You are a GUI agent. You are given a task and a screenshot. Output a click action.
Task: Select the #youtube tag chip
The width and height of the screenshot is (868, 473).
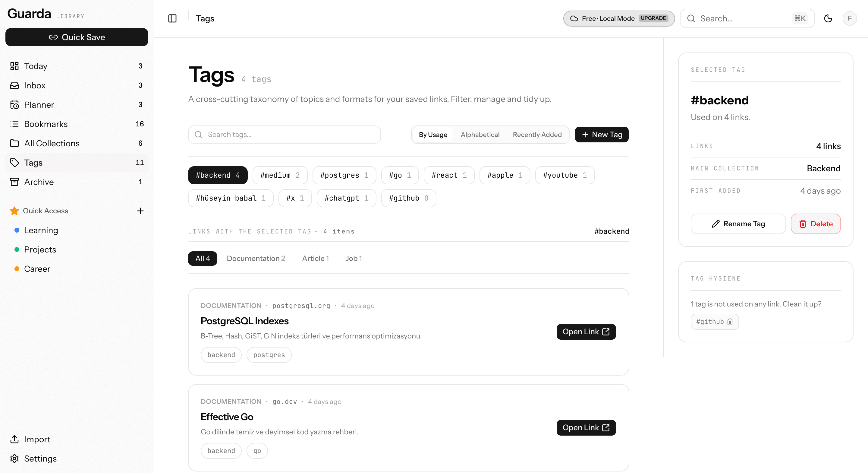[x=565, y=175]
